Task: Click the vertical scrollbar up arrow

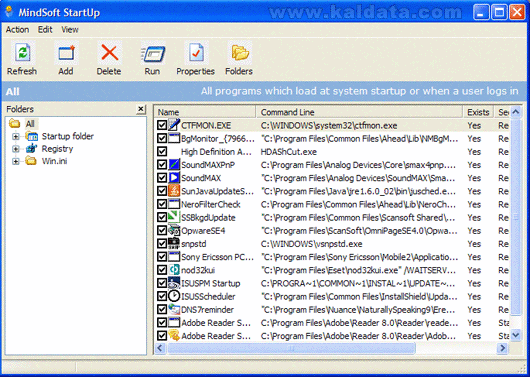Action: pyautogui.click(x=516, y=112)
